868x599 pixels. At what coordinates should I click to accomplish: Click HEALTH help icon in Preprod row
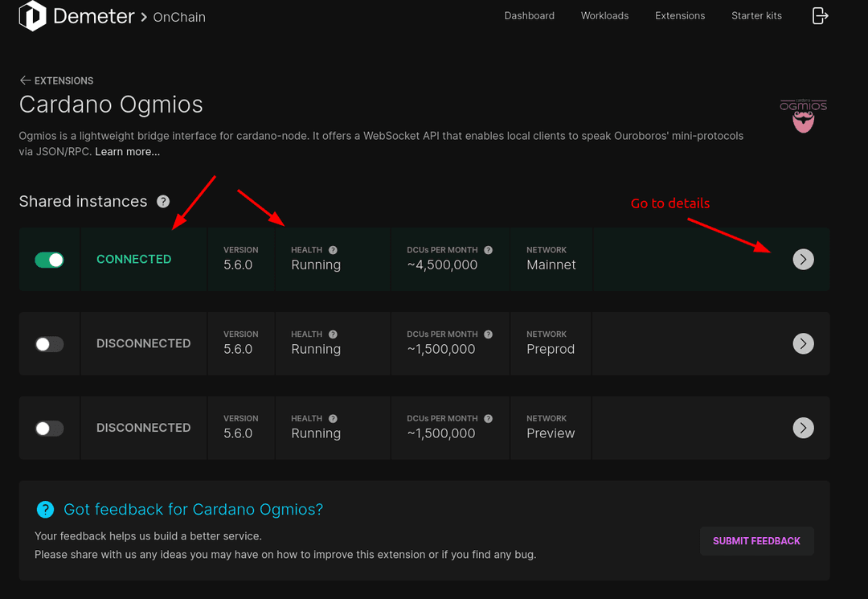333,334
